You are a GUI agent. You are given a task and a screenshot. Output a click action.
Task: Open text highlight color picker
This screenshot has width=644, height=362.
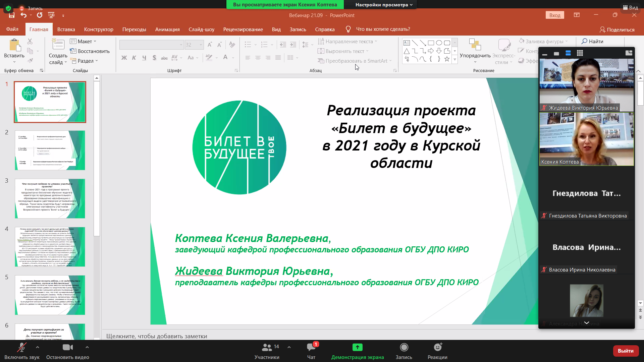209,58
